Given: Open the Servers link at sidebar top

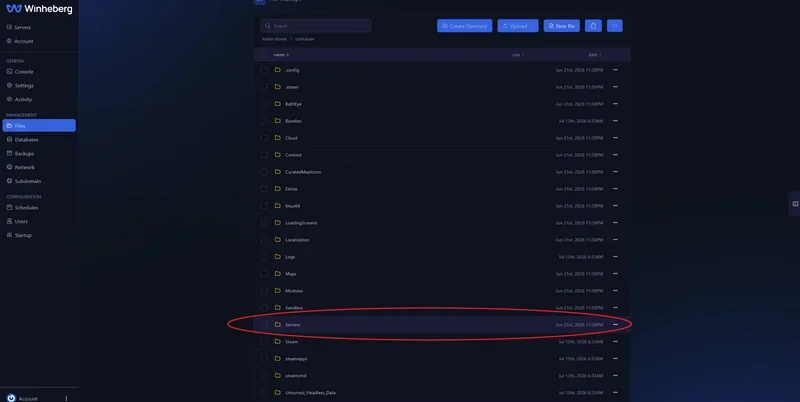Looking at the screenshot, I should tap(22, 28).
